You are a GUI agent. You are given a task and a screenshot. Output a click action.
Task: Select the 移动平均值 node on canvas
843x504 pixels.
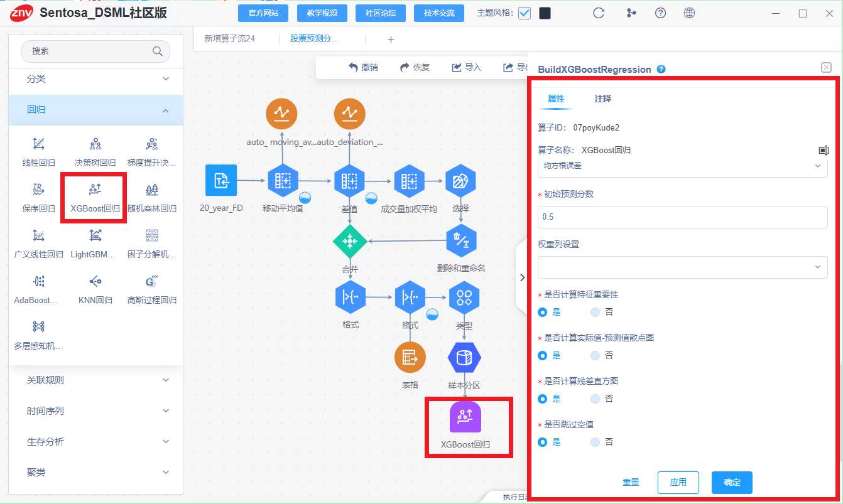(x=283, y=181)
